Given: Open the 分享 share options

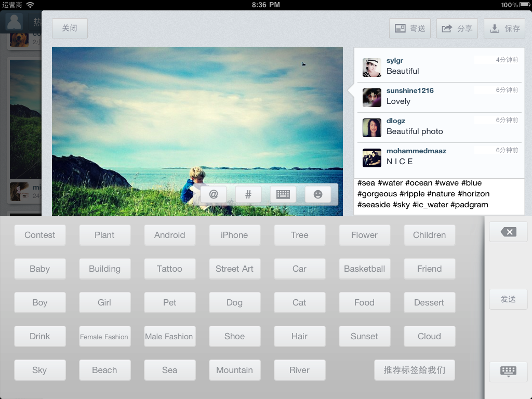Looking at the screenshot, I should click(x=457, y=28).
